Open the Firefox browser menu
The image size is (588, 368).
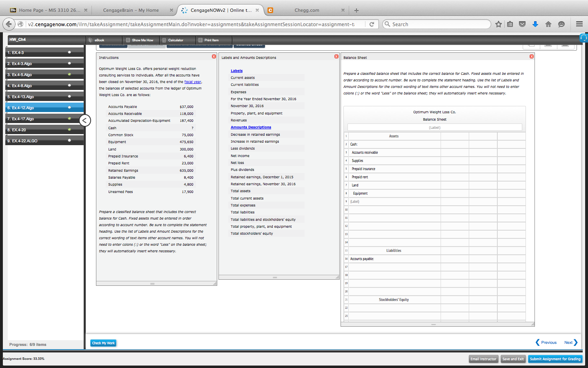click(x=579, y=24)
